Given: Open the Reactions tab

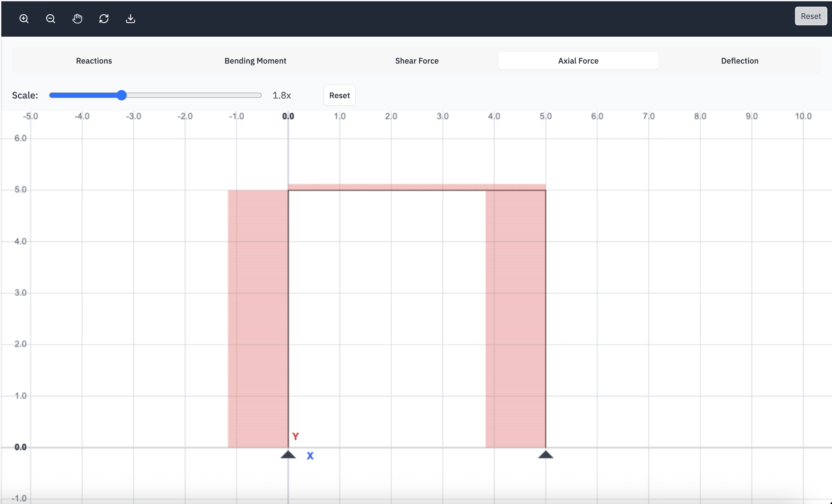Looking at the screenshot, I should [x=94, y=61].
